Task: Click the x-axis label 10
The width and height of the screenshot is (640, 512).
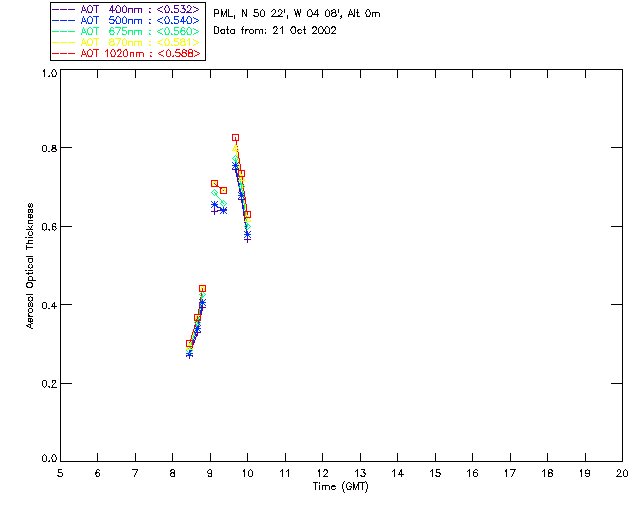Action: tap(247, 473)
